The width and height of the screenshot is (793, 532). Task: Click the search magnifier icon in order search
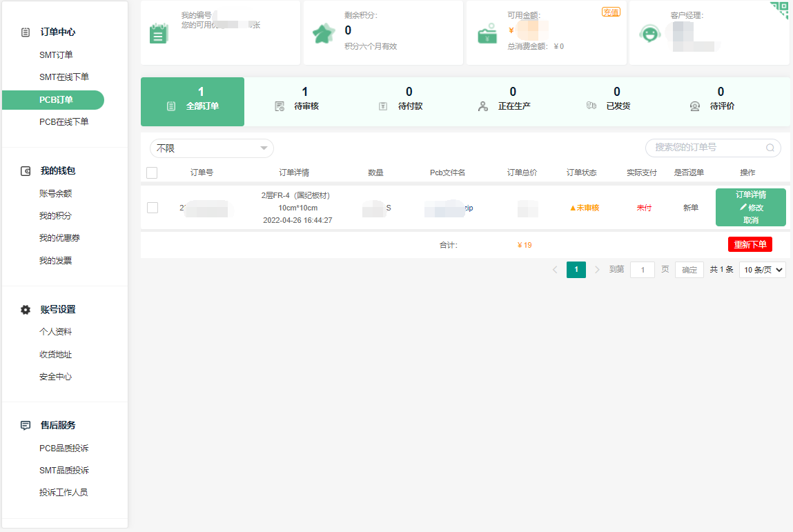click(x=770, y=148)
